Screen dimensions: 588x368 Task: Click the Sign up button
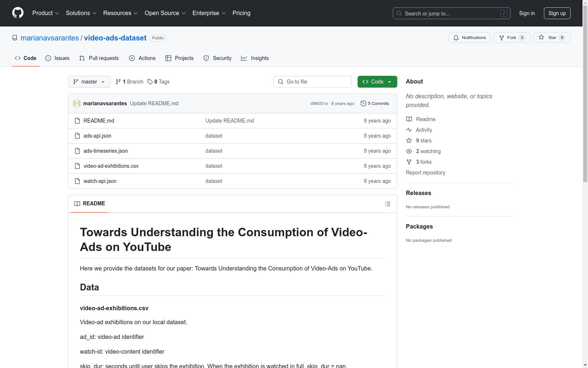click(x=557, y=13)
